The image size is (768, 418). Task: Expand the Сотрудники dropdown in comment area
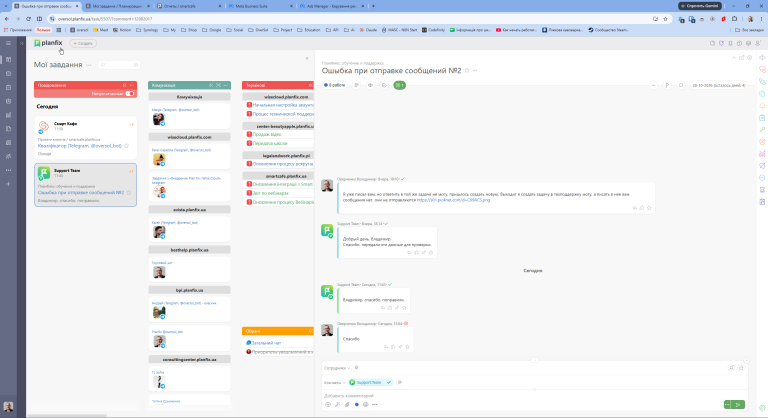click(x=337, y=368)
